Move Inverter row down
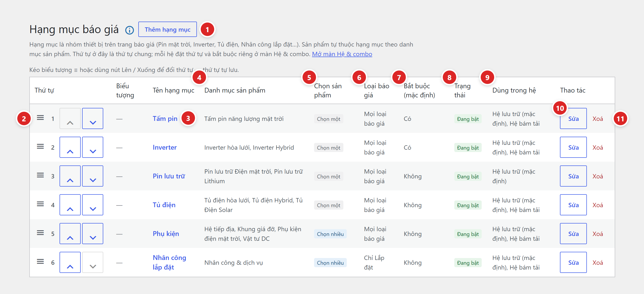Screen dimensions: 644x294 (x=92, y=147)
